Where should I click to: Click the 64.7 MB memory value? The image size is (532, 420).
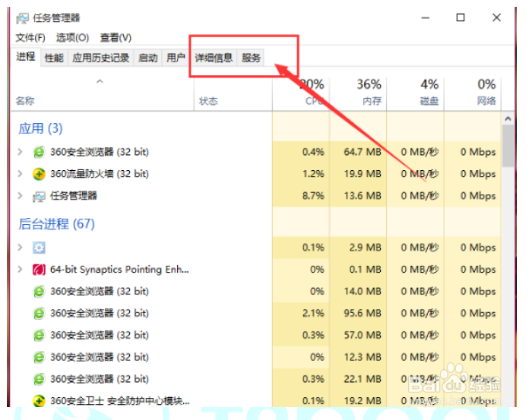(x=363, y=152)
